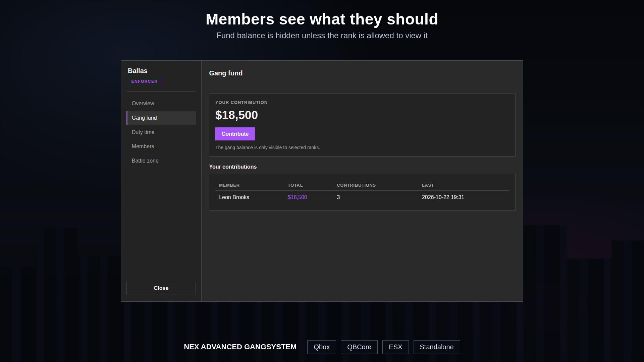Switch to Battle zone
644x362 pixels.
(x=161, y=161)
